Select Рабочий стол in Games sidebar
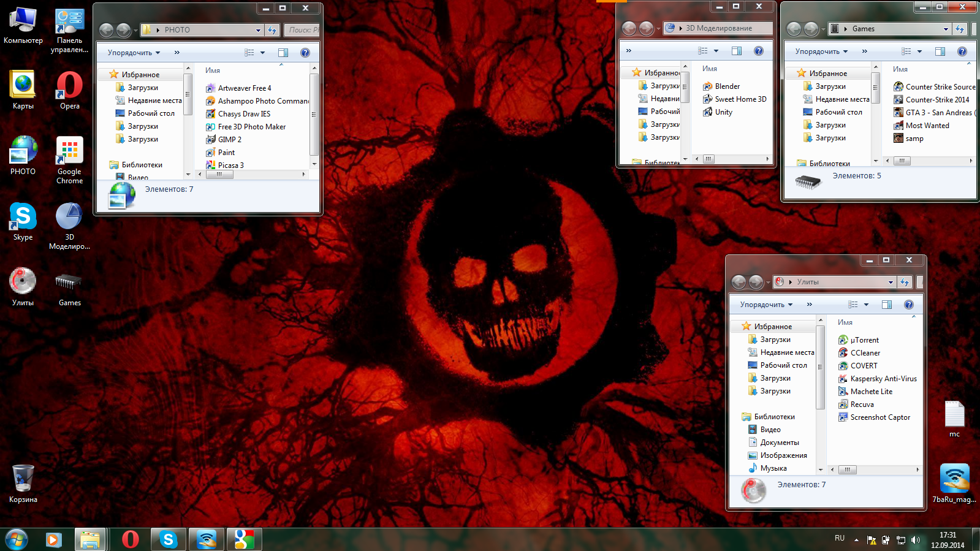 [x=838, y=112]
